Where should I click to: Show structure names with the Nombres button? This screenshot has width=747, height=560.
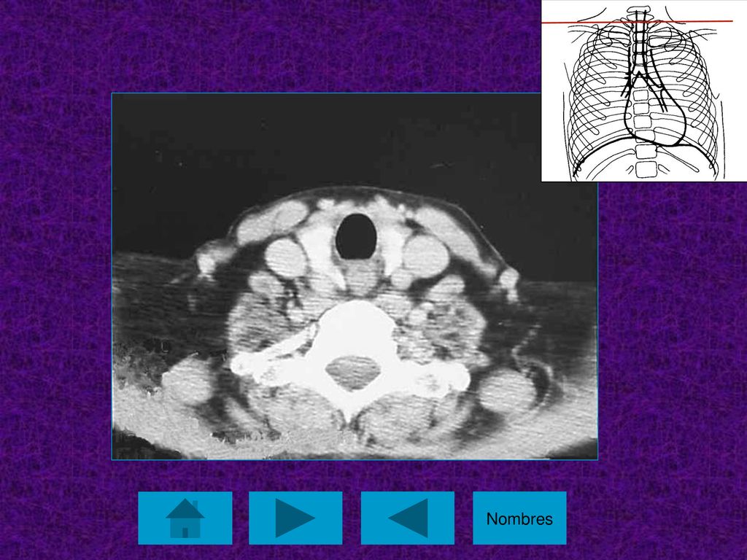tap(519, 518)
